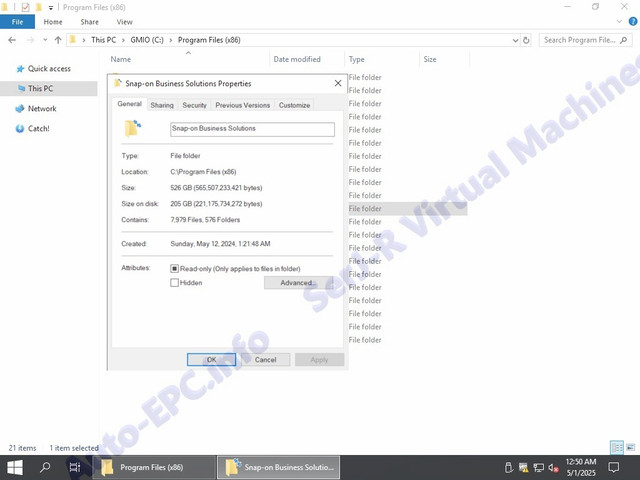
Task: Confirm with the OK button
Action: click(211, 360)
